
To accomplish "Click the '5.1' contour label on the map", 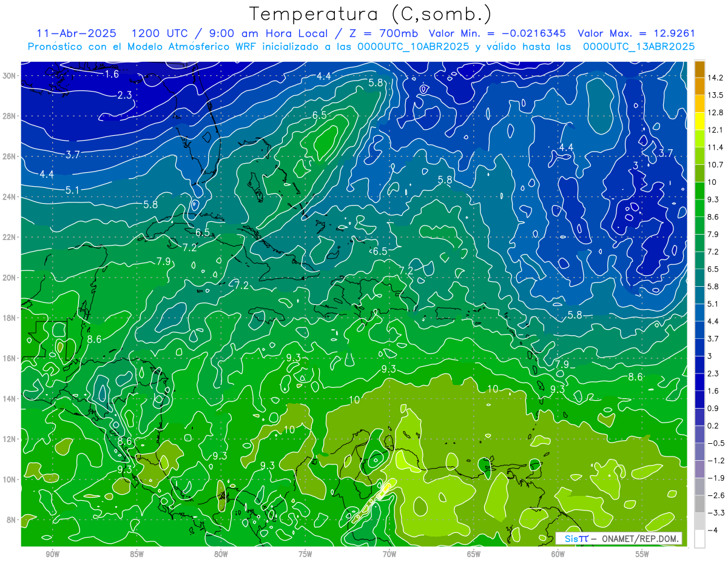I will coord(72,190).
